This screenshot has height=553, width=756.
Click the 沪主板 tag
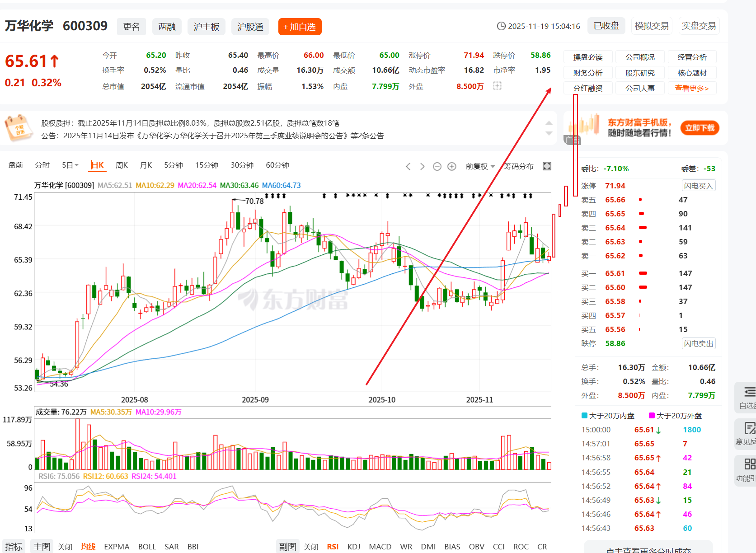point(207,27)
